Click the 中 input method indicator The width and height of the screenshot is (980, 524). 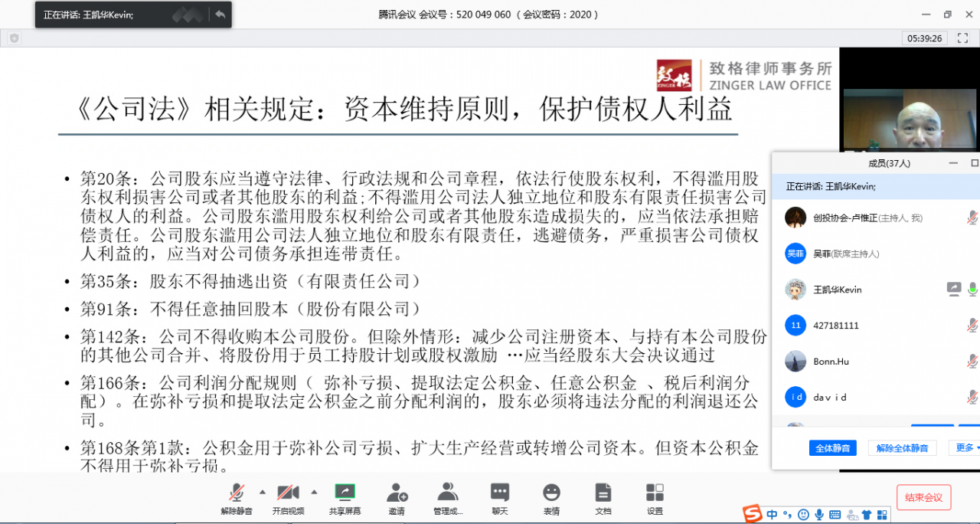773,515
